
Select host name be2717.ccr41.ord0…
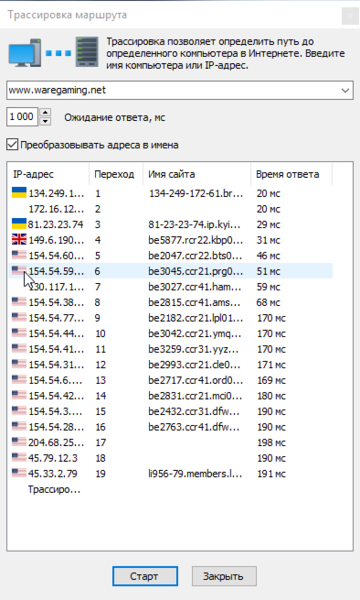point(195,380)
